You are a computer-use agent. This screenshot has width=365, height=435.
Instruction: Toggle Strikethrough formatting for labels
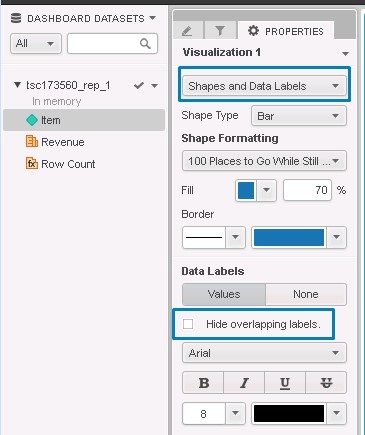(x=326, y=383)
